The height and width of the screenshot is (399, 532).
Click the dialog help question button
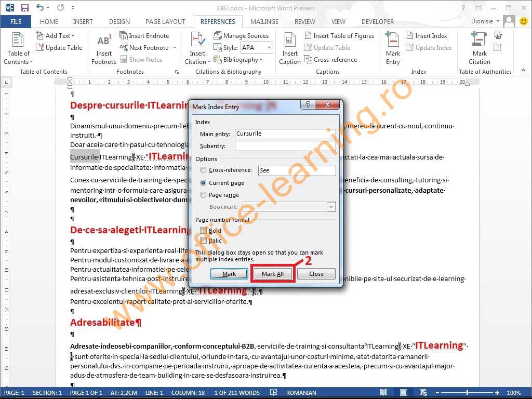[x=308, y=104]
